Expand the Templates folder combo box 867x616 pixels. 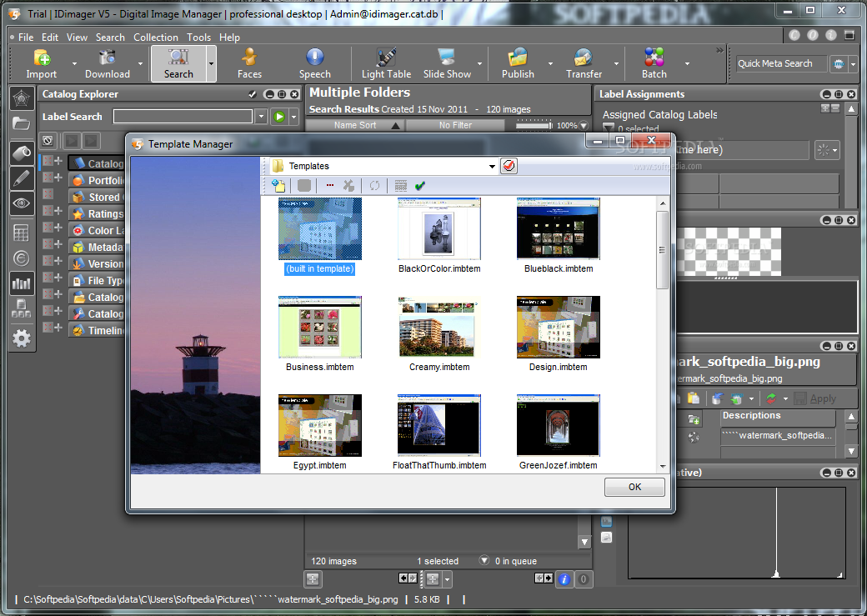tap(492, 166)
